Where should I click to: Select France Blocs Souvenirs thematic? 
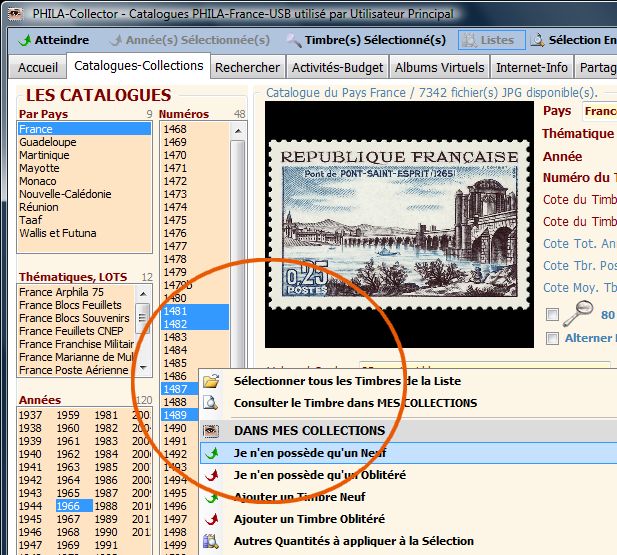[74, 318]
